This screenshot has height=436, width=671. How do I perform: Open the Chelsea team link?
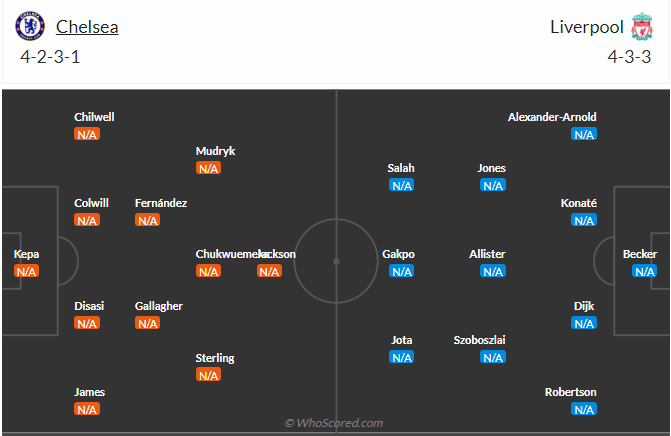point(87,27)
